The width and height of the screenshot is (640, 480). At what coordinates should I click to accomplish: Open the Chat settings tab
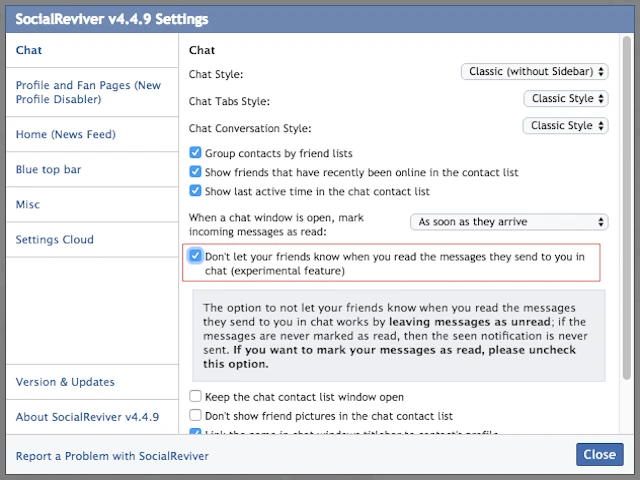click(x=30, y=50)
